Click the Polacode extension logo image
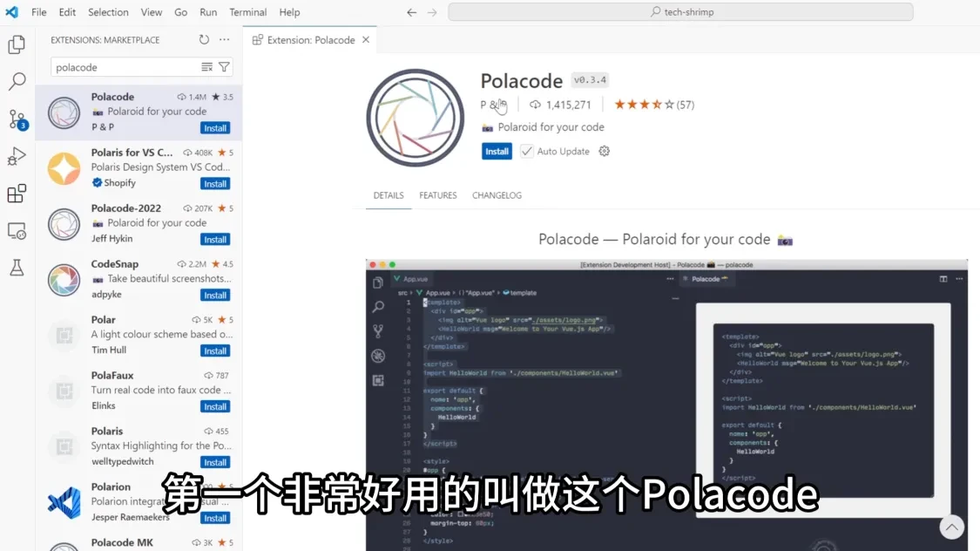980x551 pixels. coord(415,118)
